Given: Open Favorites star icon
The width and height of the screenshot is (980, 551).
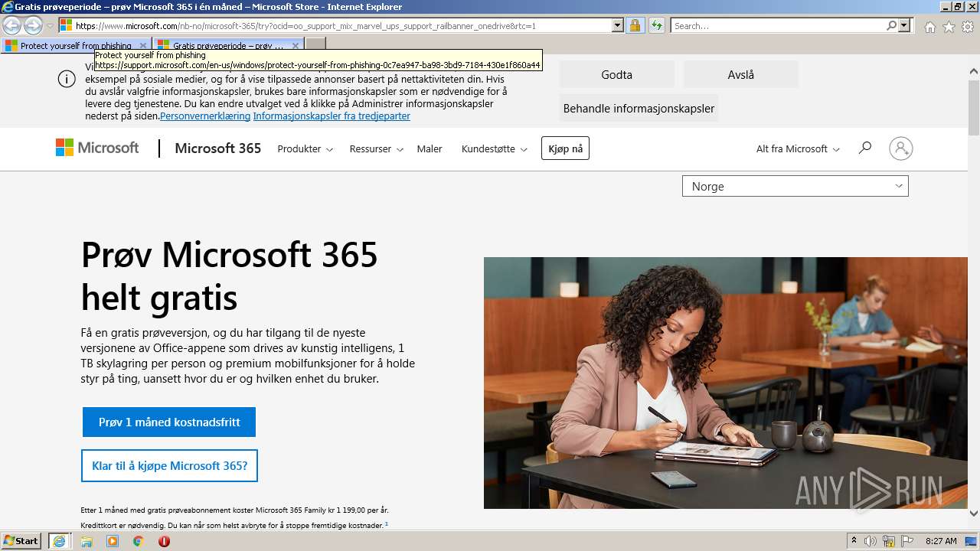Looking at the screenshot, I should click(949, 27).
